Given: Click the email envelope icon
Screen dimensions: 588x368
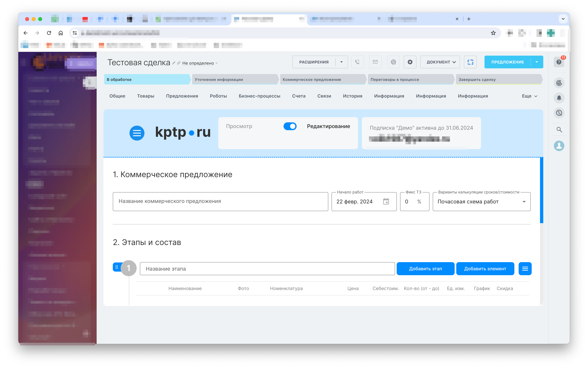Looking at the screenshot, I should 375,62.
